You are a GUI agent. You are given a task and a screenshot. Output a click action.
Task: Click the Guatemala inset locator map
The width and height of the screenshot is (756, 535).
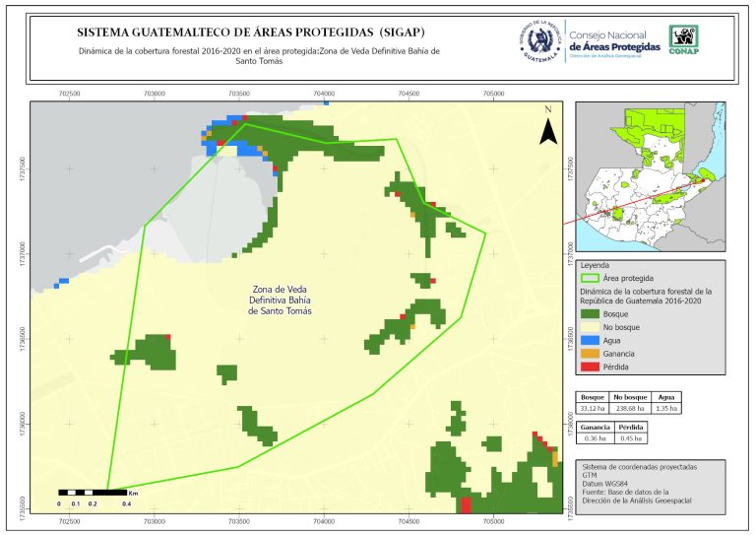pos(649,177)
